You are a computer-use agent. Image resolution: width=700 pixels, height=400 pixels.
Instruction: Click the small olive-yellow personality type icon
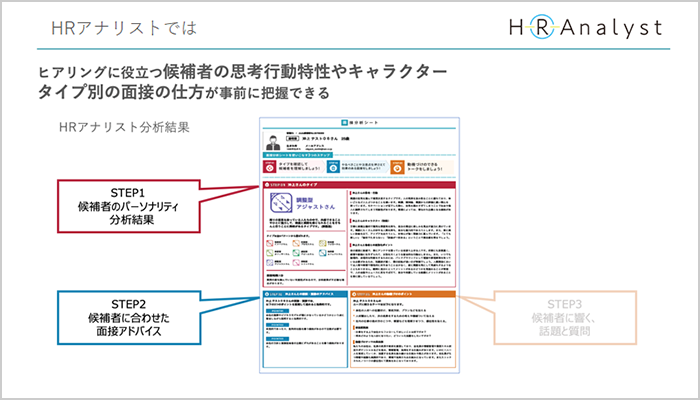[323, 243]
